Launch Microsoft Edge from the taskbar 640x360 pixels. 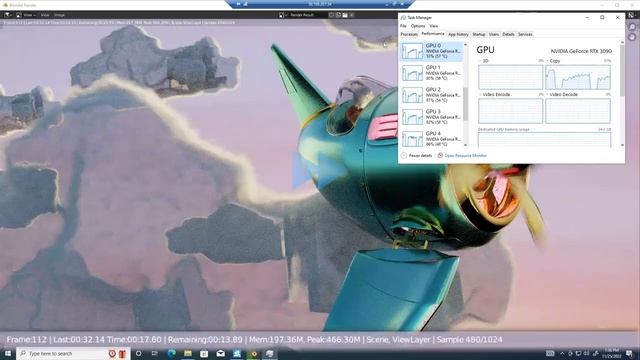(x=171, y=353)
